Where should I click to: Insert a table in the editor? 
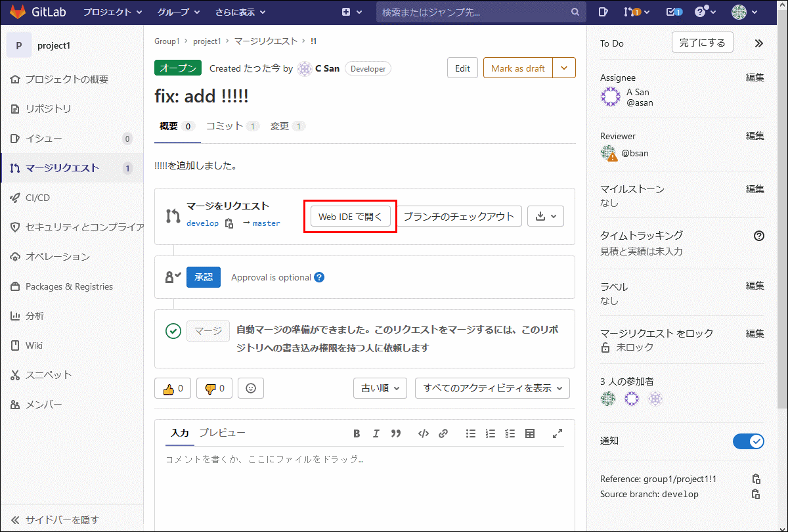click(x=530, y=433)
